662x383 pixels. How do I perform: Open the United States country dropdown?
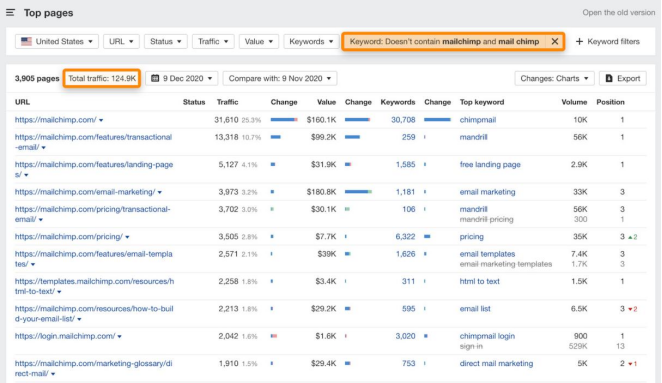(57, 41)
